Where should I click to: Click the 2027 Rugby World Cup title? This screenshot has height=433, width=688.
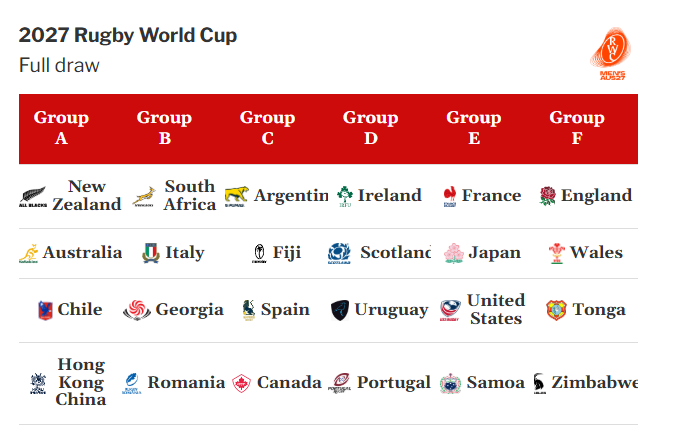tap(128, 36)
